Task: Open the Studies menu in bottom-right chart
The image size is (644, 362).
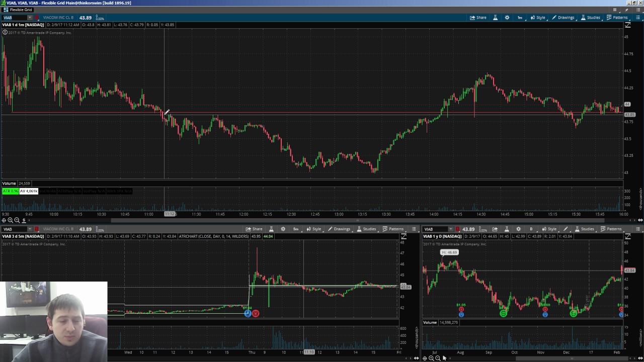Action: [x=585, y=229]
